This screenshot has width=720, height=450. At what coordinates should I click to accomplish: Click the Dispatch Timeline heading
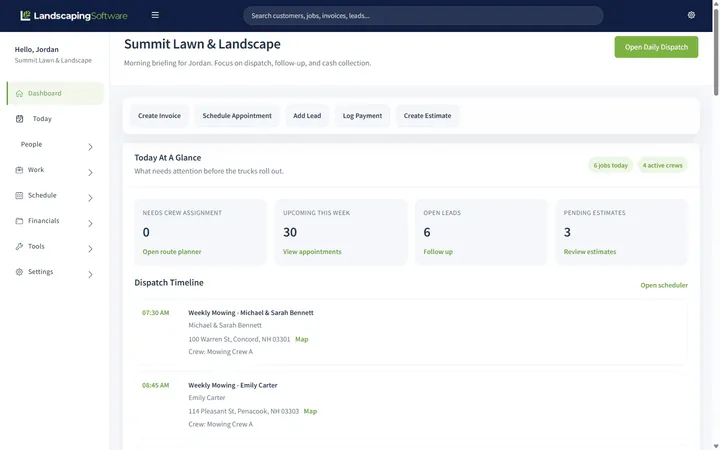coord(169,282)
